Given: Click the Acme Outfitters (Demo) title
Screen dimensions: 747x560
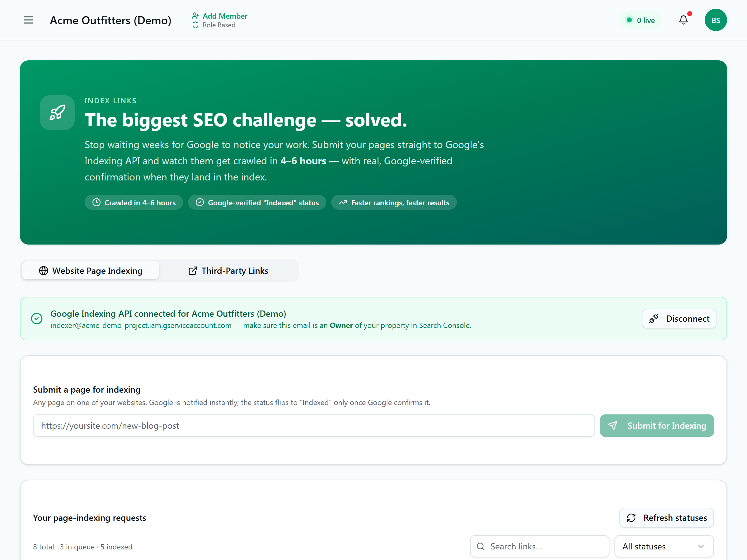Looking at the screenshot, I should (111, 20).
